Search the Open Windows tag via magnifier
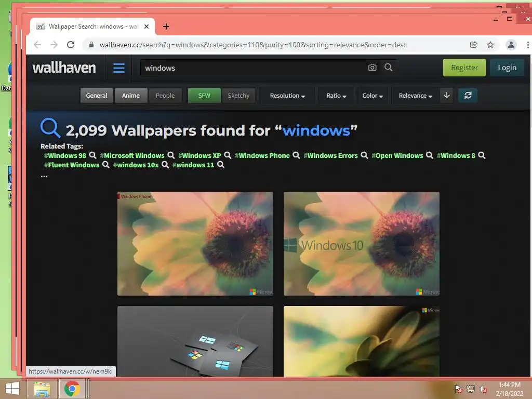The height and width of the screenshot is (399, 532). tap(430, 155)
